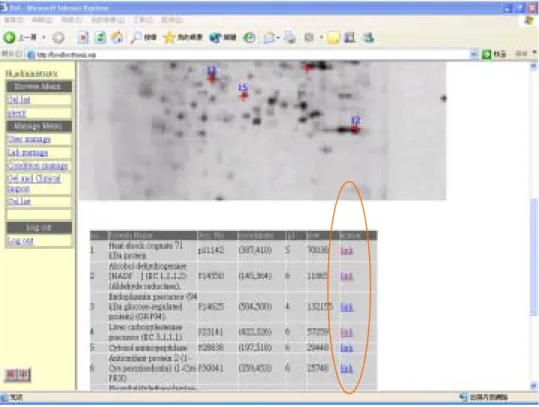Image resolution: width=539 pixels, height=407 pixels.
Task: Click the Done status bar page icon
Action: click(4, 398)
